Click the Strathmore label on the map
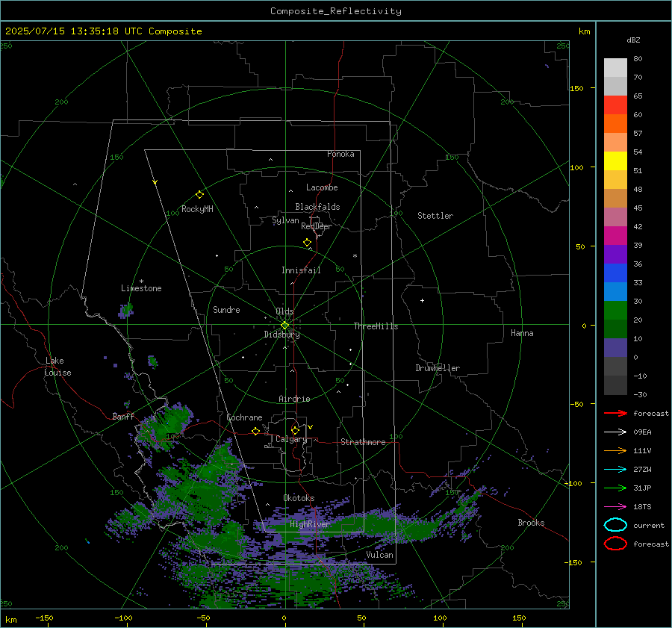 point(363,442)
